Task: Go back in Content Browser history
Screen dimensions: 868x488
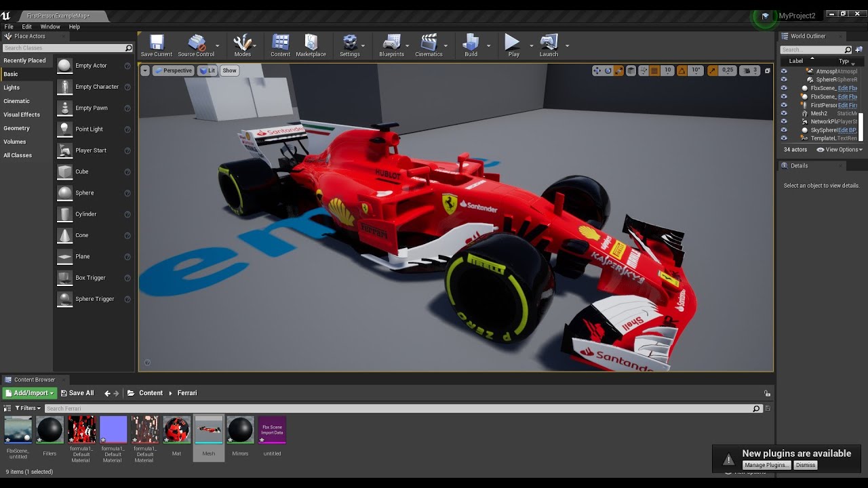Action: (107, 393)
